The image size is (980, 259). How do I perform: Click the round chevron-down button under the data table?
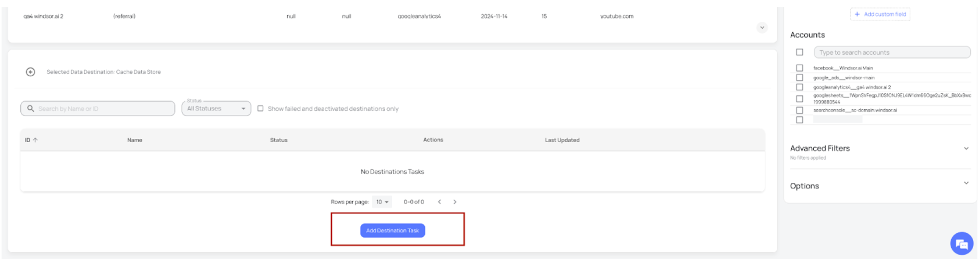point(762,28)
